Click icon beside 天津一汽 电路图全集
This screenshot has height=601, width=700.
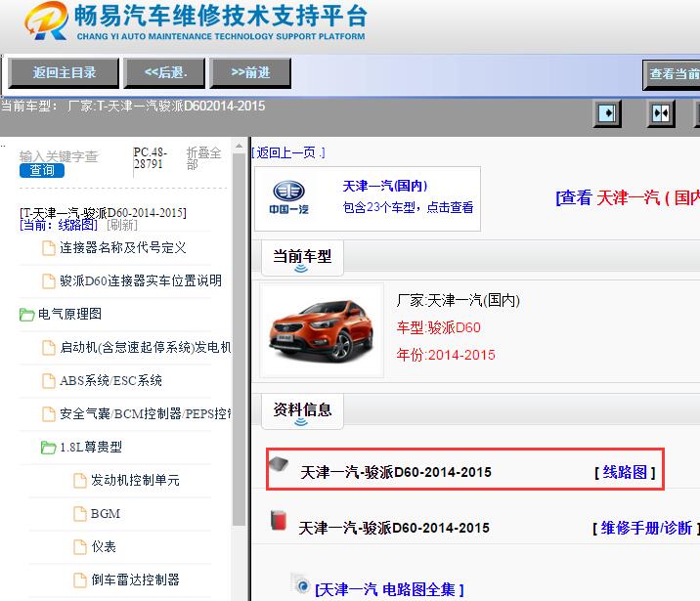coord(302,584)
